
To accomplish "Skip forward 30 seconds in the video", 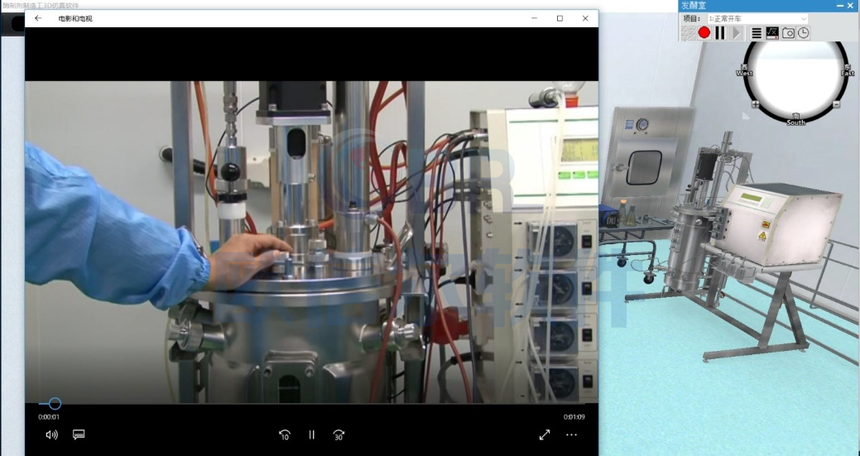I will pos(339,435).
